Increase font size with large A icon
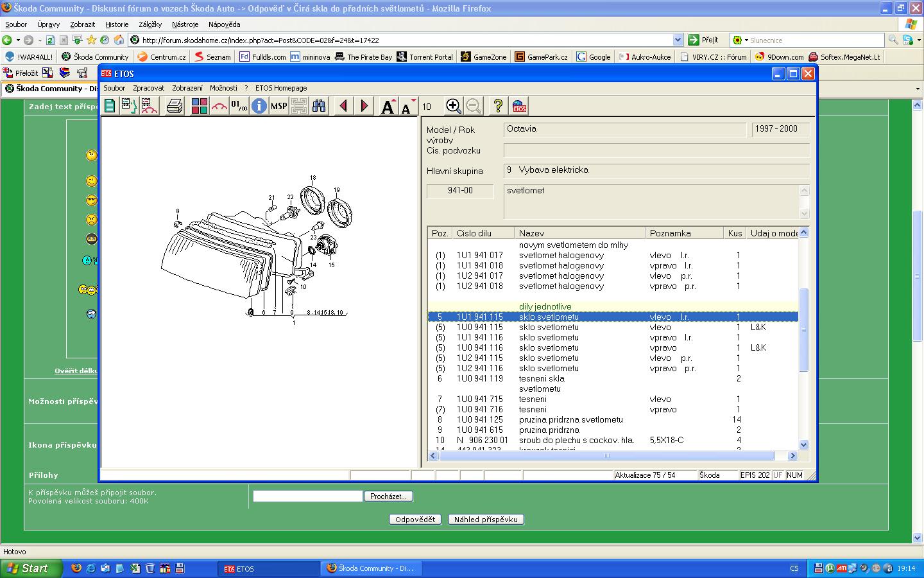The image size is (924, 578). click(388, 107)
